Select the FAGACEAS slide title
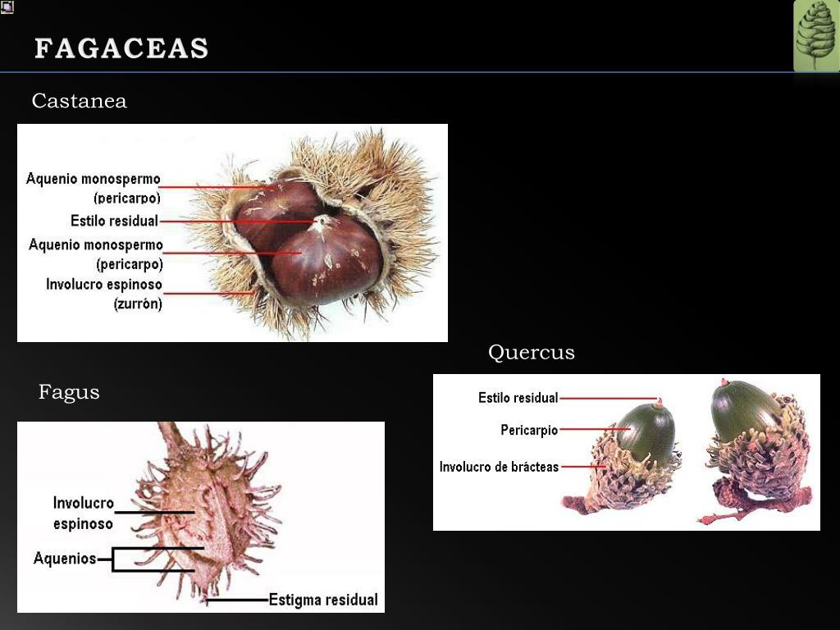The width and height of the screenshot is (840, 630). click(x=121, y=48)
